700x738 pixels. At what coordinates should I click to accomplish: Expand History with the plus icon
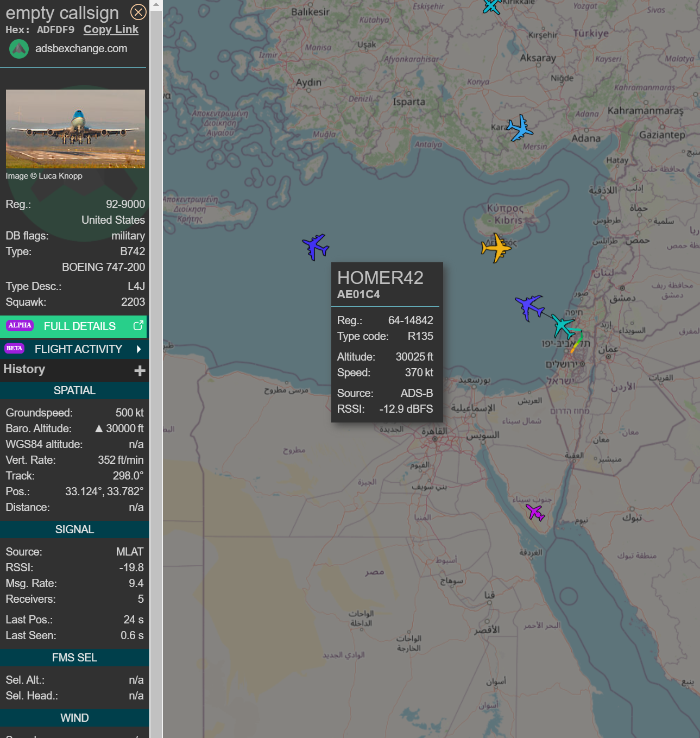140,370
